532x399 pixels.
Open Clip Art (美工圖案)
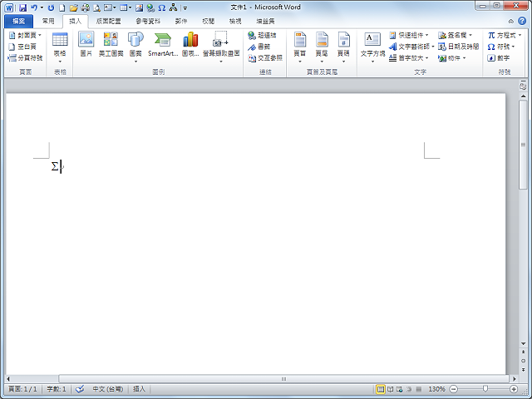[111, 44]
